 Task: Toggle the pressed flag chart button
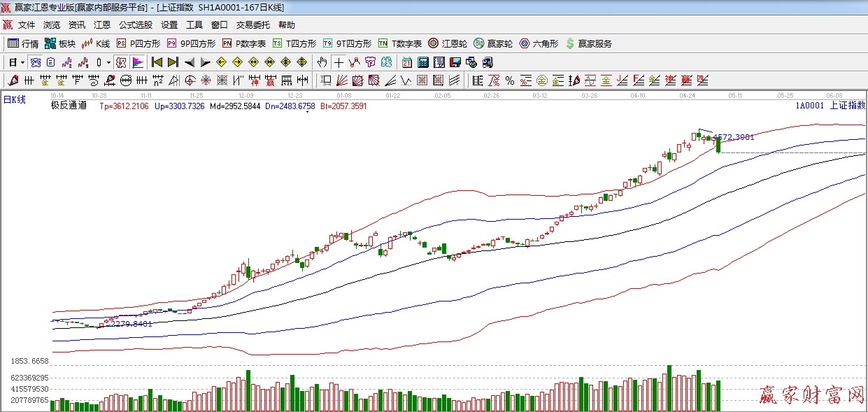137,62
